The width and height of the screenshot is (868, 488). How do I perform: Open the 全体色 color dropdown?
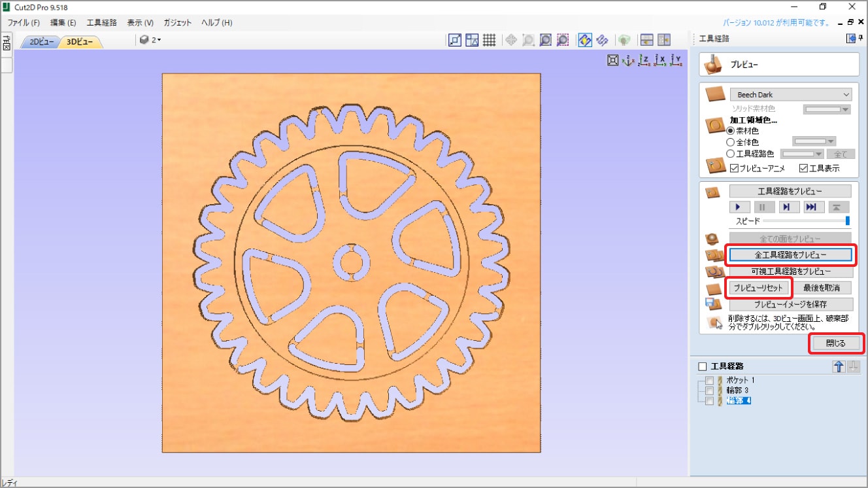[x=814, y=141]
